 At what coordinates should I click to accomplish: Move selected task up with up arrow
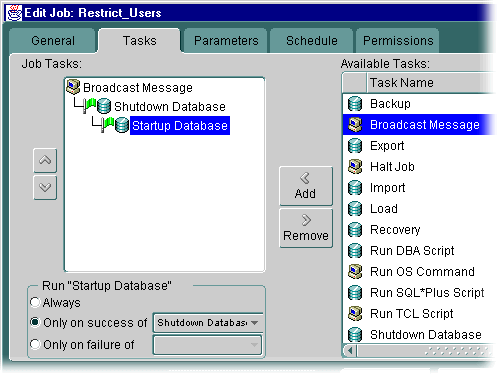pyautogui.click(x=45, y=160)
